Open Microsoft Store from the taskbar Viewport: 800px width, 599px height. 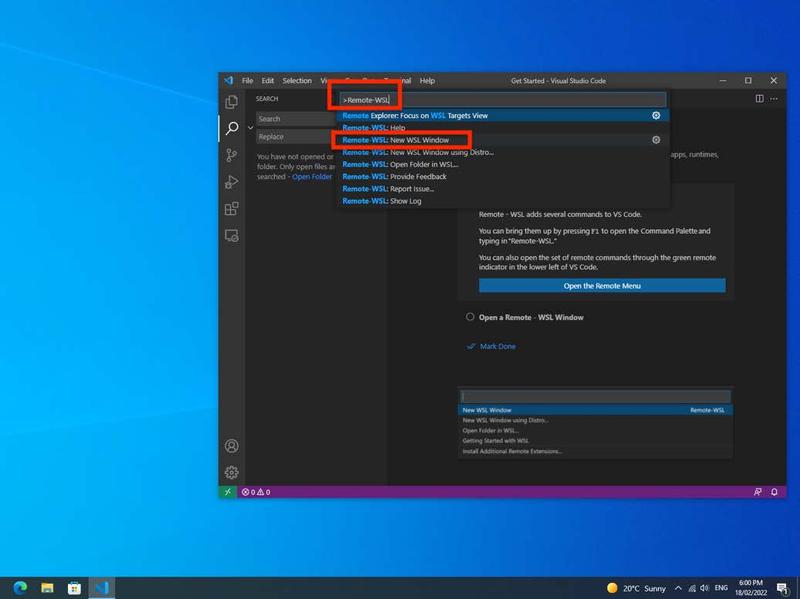(74, 588)
